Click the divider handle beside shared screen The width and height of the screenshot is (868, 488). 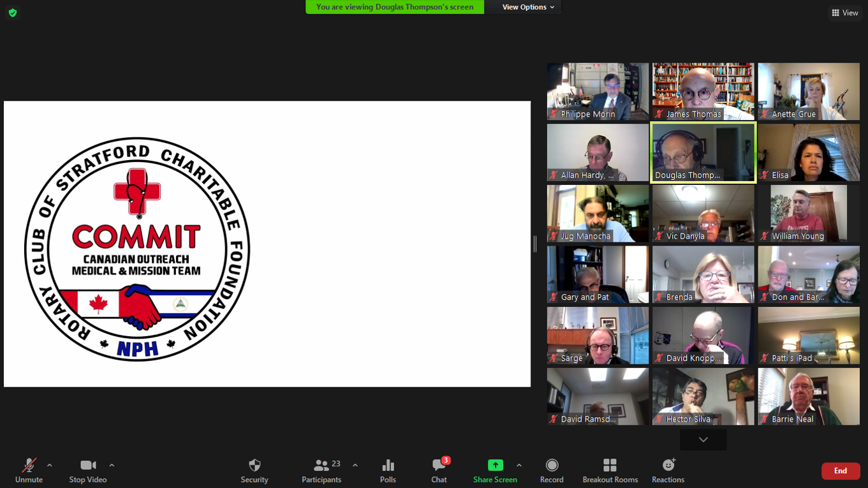click(x=534, y=244)
